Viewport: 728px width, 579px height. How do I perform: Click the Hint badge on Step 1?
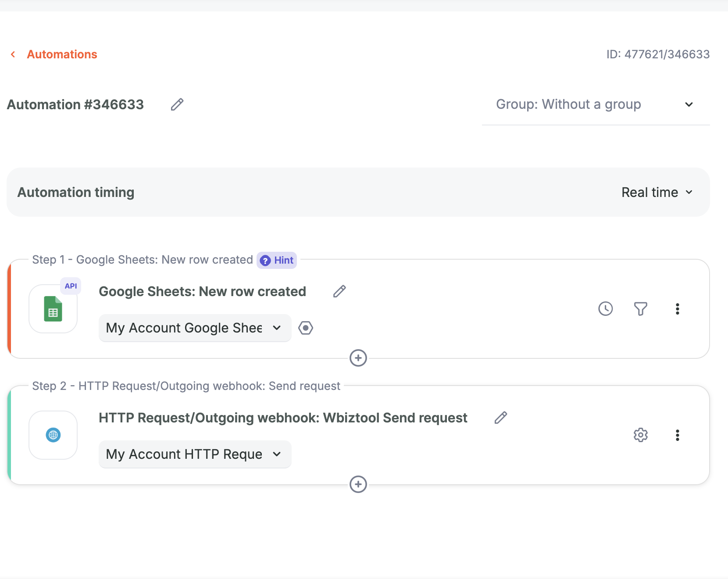277,260
